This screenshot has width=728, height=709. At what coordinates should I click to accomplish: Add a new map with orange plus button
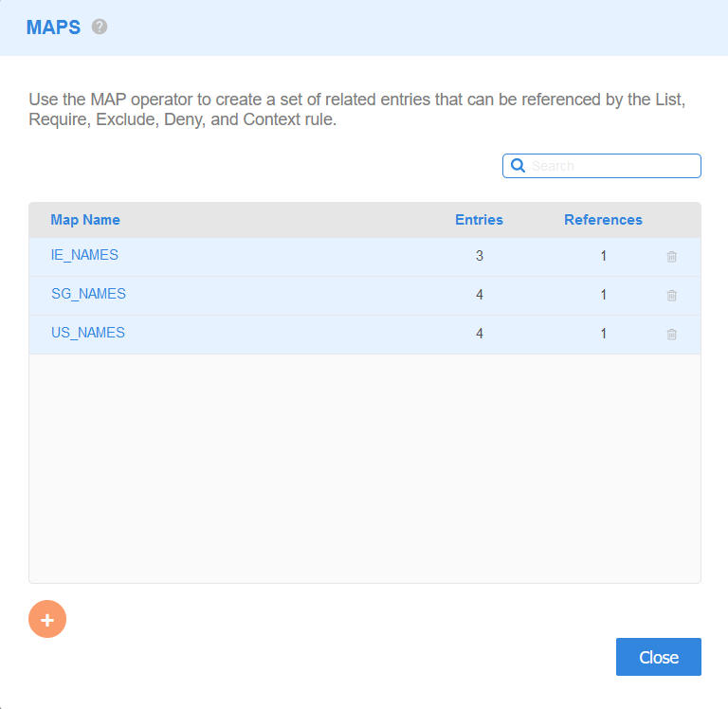[47, 619]
